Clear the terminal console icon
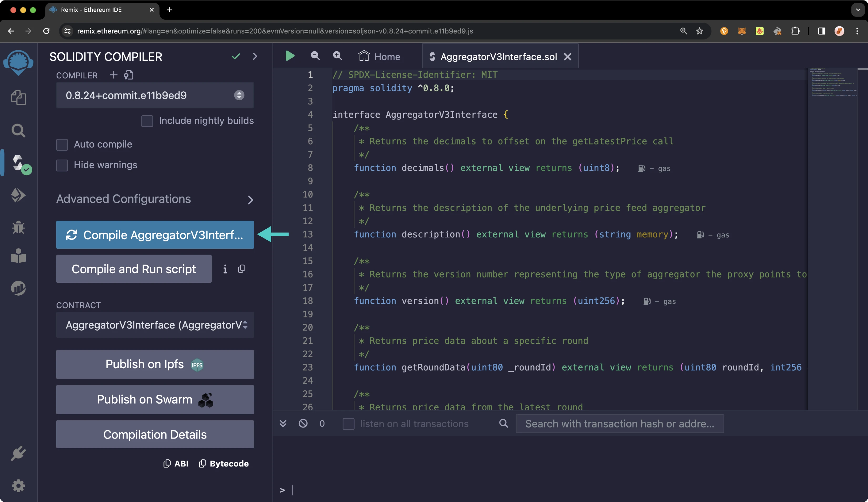Image resolution: width=868 pixels, height=502 pixels. click(x=303, y=423)
